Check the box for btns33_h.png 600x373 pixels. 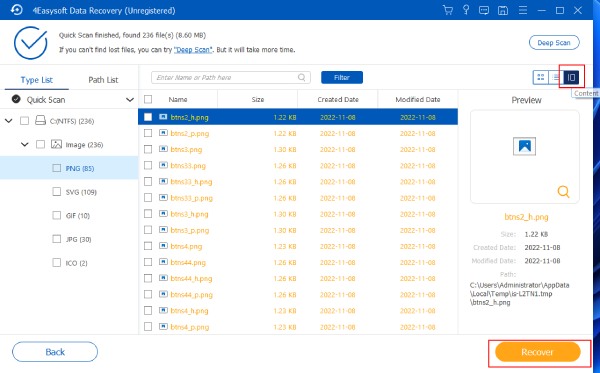(148, 181)
